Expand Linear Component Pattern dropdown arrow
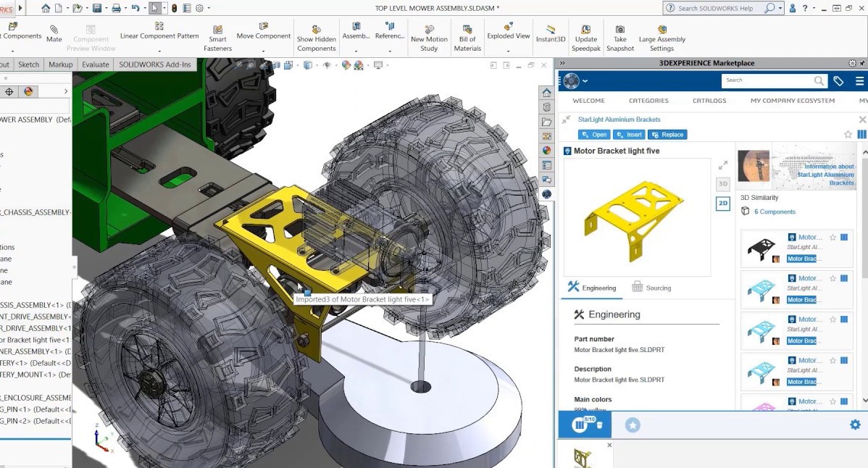 pos(159,51)
